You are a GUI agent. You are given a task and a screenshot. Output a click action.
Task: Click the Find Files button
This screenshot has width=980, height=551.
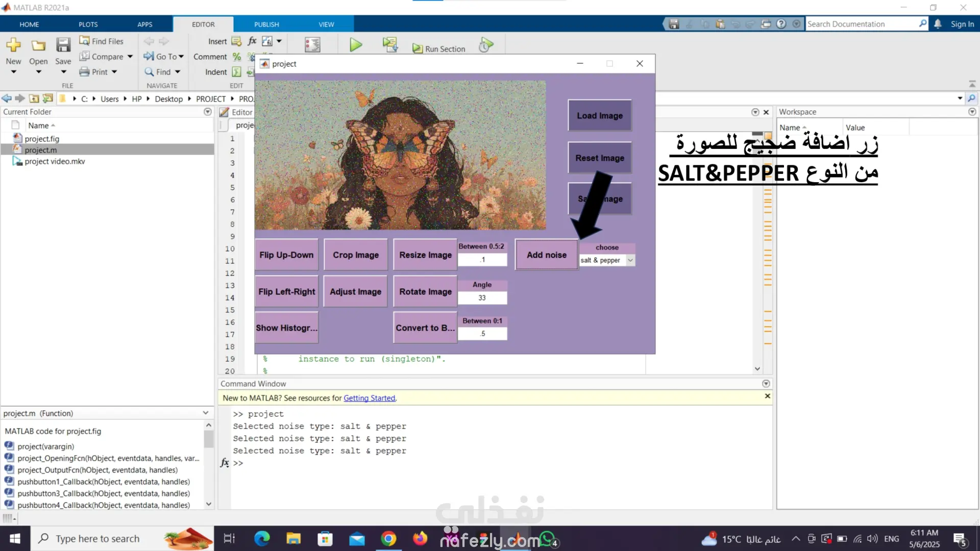[101, 41]
